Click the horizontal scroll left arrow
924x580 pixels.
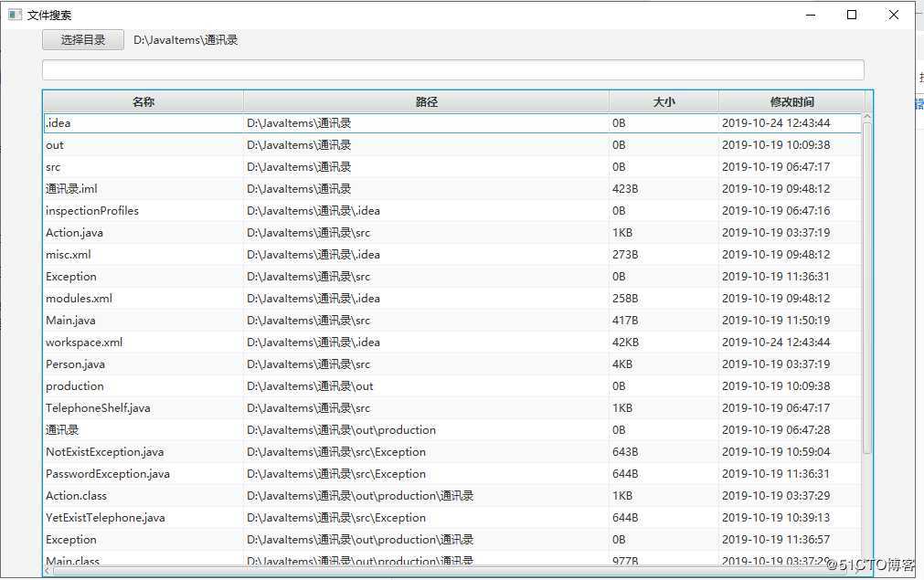click(48, 570)
